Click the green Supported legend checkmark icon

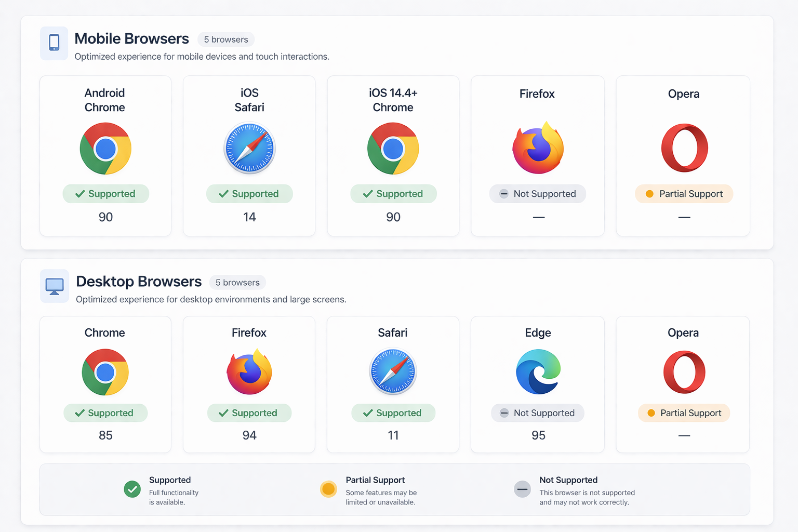coord(132,489)
